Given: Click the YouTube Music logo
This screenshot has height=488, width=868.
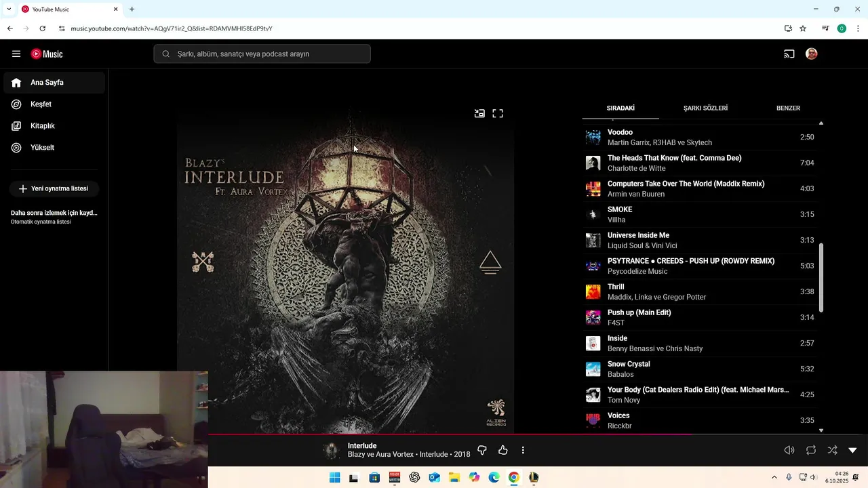Looking at the screenshot, I should click(47, 54).
